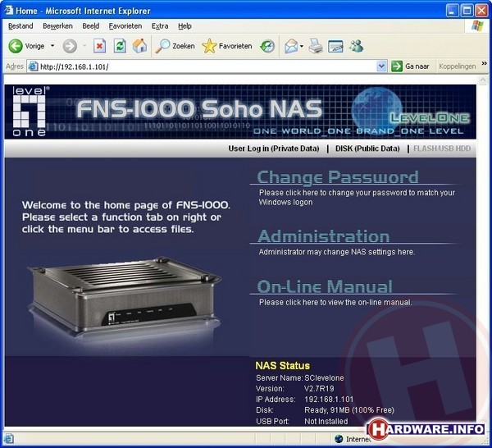Open the Change Password link

point(338,177)
